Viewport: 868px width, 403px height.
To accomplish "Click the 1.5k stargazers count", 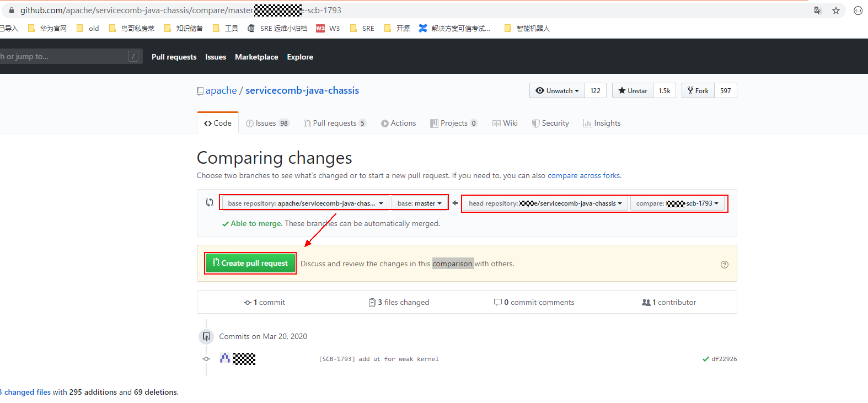I will click(x=665, y=90).
